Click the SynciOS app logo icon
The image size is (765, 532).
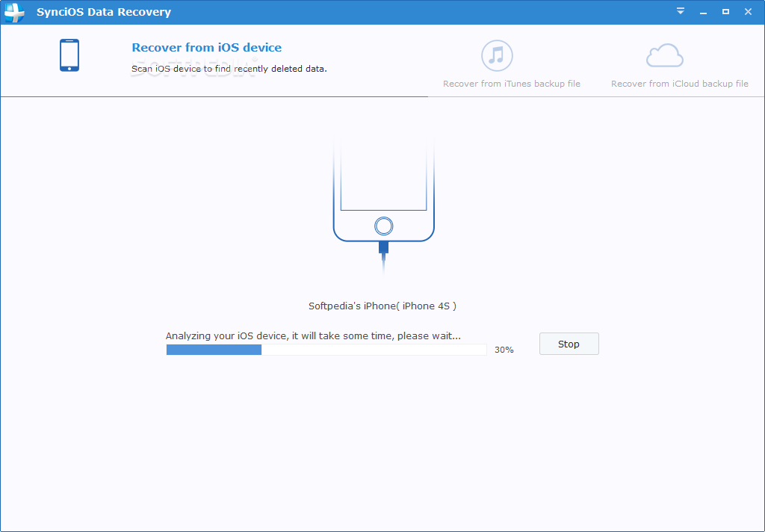pos(14,12)
